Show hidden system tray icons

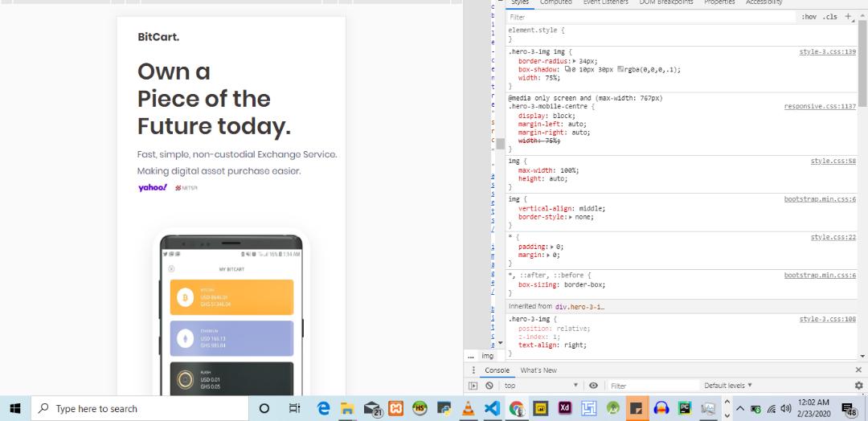740,409
